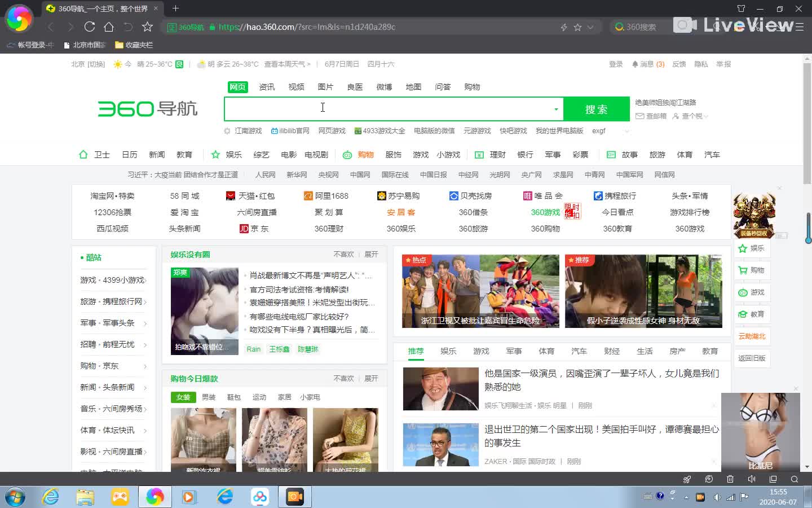Open 查看本周天气 weekly forecast link

coord(288,64)
